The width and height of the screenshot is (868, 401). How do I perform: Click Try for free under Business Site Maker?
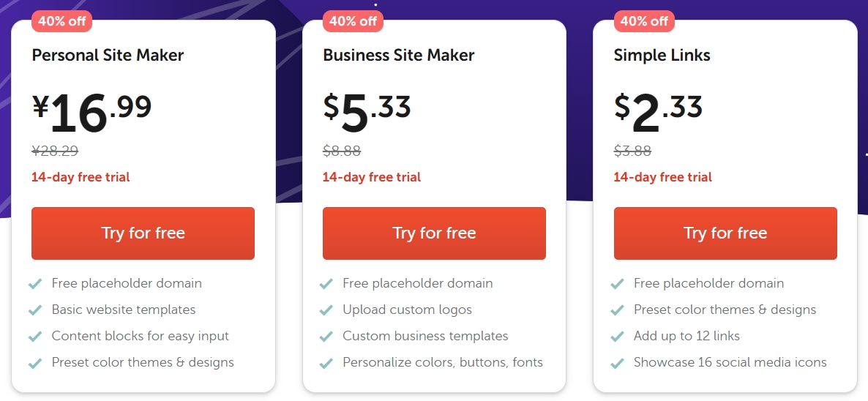click(x=434, y=233)
